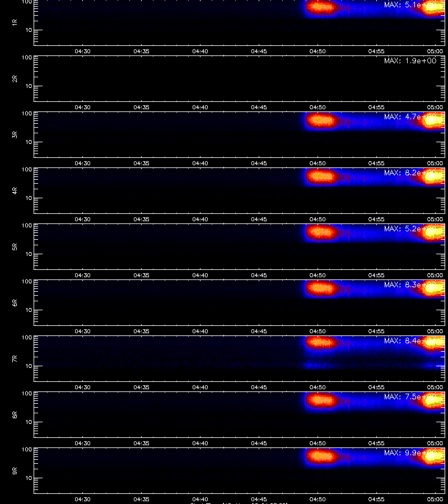Click the red burst near 04:50 in 3R

point(321,120)
